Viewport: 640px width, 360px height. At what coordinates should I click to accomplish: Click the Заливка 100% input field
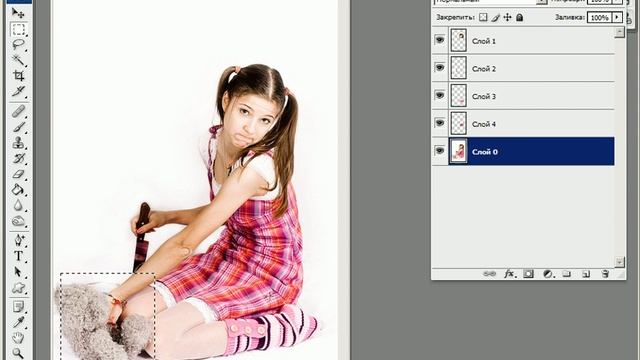click(x=600, y=17)
